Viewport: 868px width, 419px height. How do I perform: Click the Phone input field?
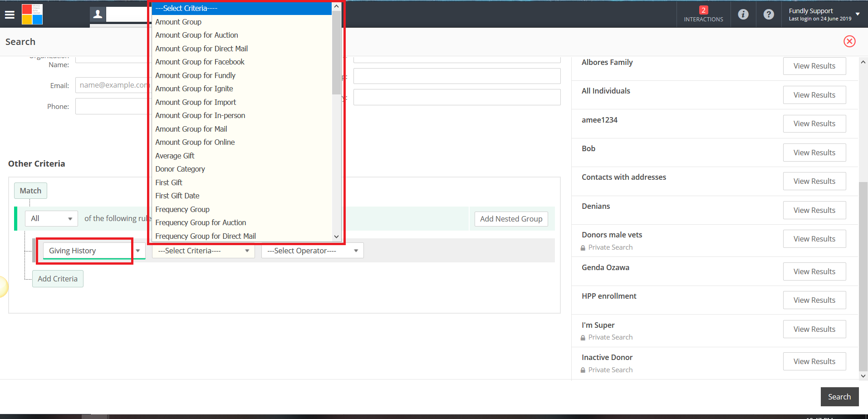tap(113, 106)
